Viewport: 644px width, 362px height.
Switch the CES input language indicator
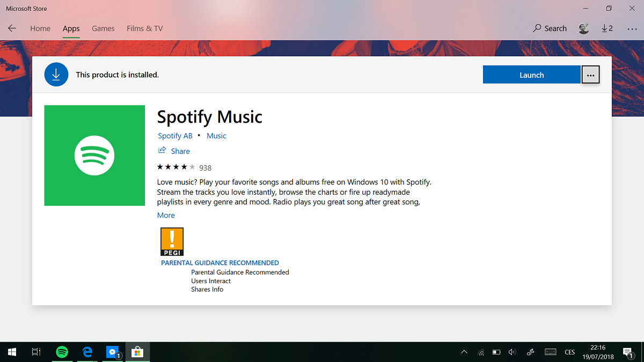pos(570,352)
